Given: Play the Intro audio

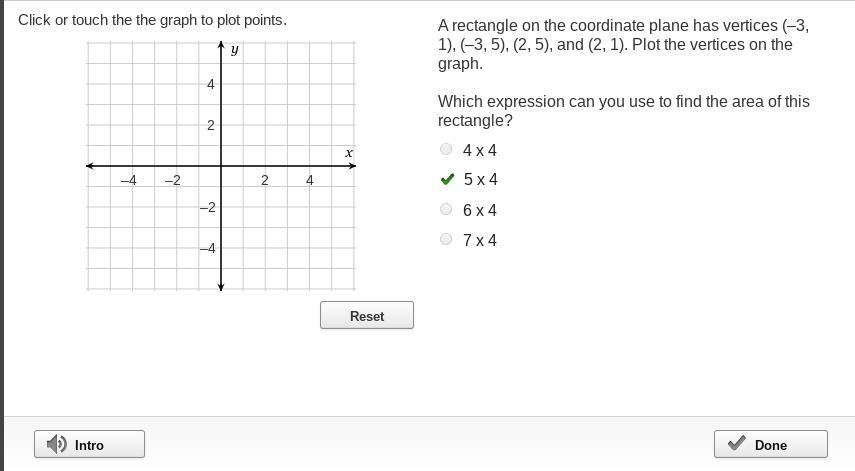Looking at the screenshot, I should coord(89,444).
